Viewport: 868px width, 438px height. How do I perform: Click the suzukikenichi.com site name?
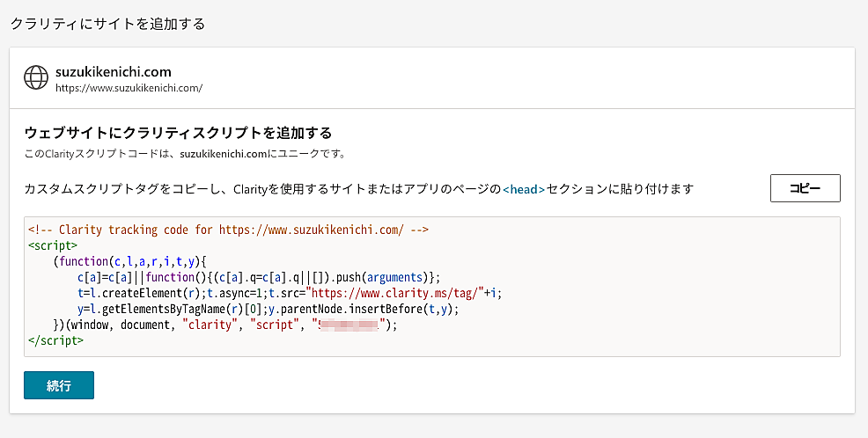pos(113,72)
